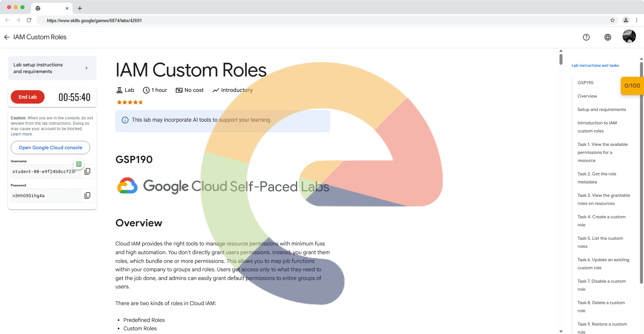Screen dimensions: 644x334
Task: Click the 0/100 score badge
Action: pyautogui.click(x=632, y=86)
